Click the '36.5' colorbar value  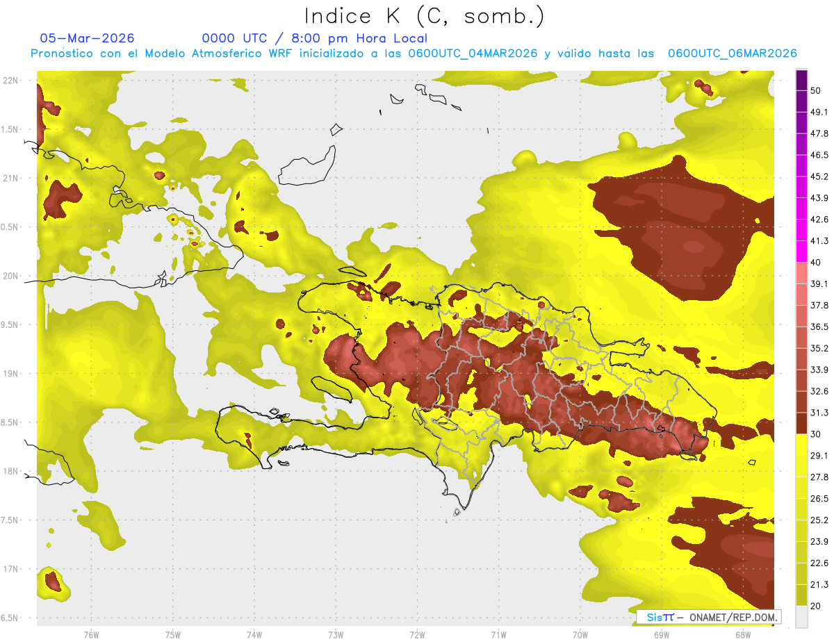pyautogui.click(x=819, y=327)
